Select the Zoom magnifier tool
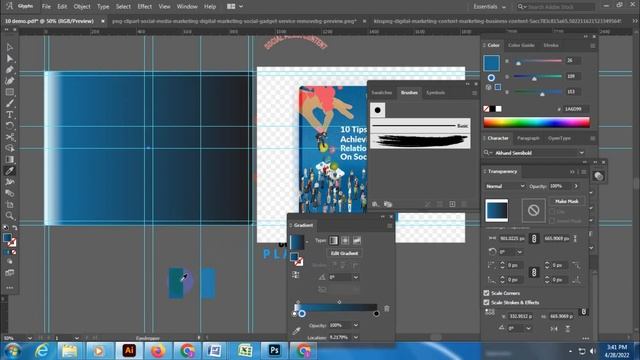Image resolution: width=640 pixels, height=360 pixels. (9, 216)
